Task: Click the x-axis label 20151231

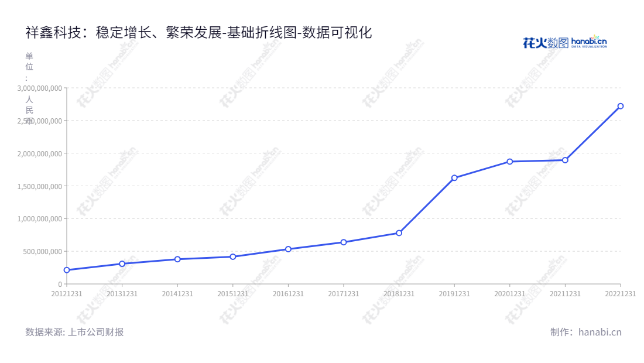Action: tap(233, 293)
